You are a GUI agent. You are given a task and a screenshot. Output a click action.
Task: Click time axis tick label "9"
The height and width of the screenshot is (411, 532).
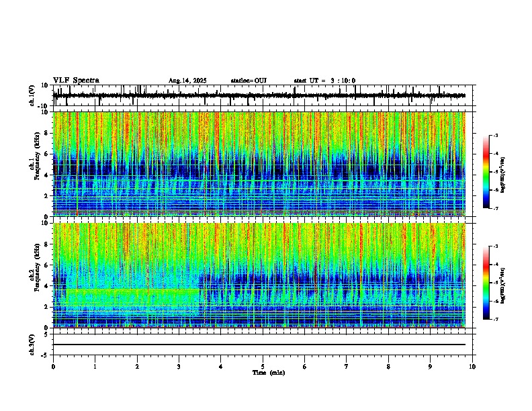pos(430,367)
